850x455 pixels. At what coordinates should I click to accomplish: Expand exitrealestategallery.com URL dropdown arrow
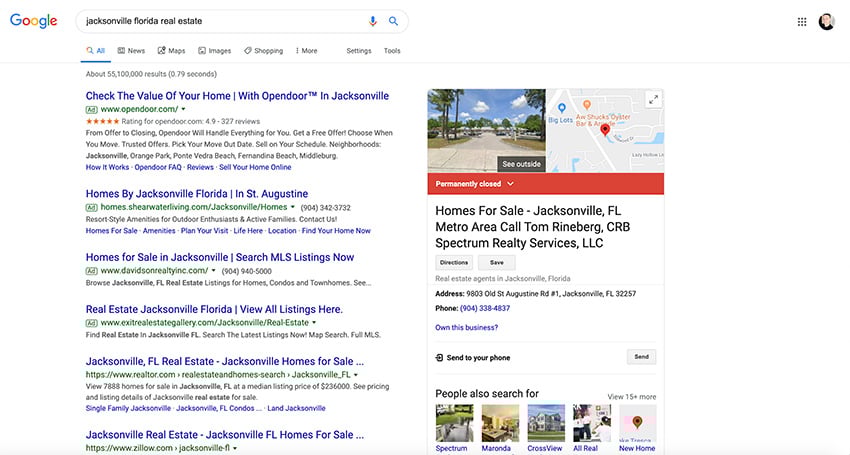pos(314,323)
